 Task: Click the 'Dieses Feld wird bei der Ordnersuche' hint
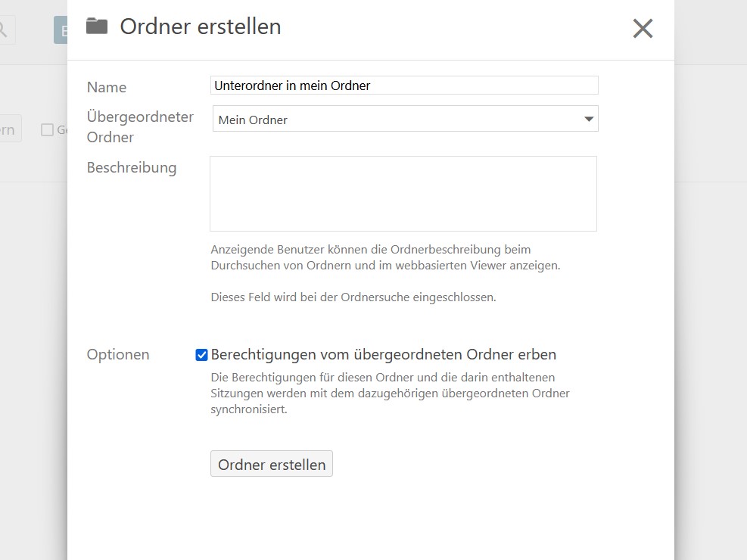[x=353, y=297]
